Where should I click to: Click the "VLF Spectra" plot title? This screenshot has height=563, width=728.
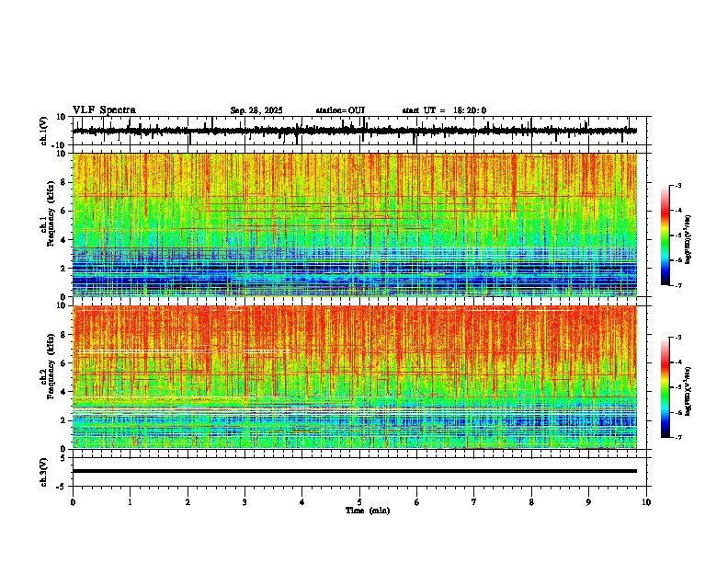coord(104,110)
